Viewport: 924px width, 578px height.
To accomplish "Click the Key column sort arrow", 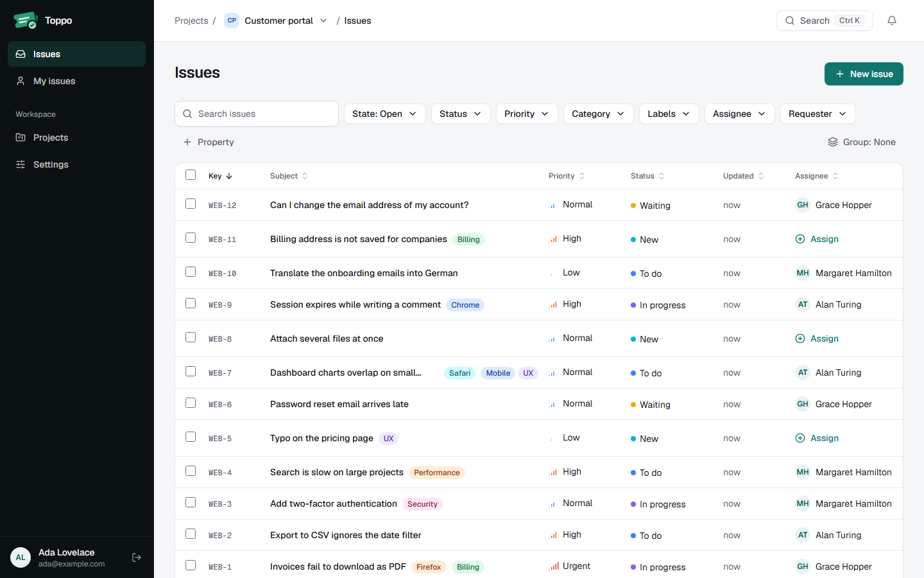I will tap(229, 176).
